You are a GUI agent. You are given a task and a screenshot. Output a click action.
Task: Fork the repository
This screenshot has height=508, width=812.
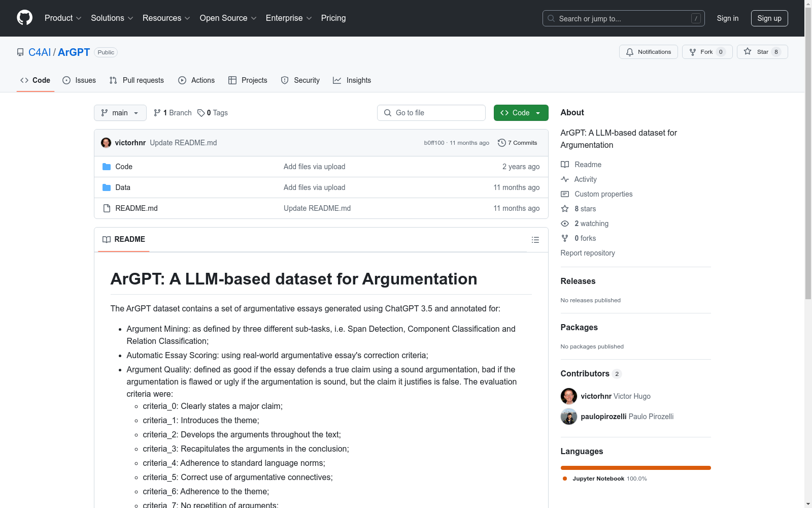[x=707, y=52]
